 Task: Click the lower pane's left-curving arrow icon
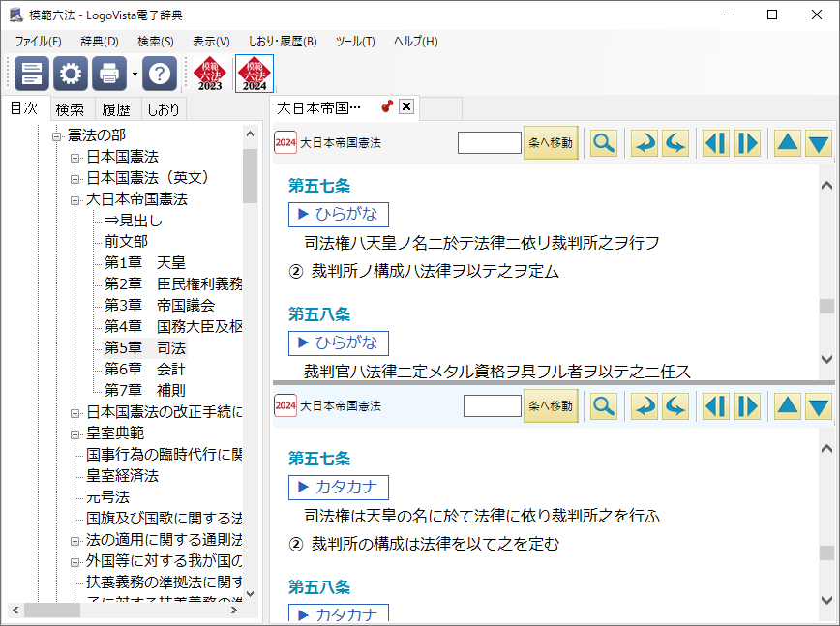(675, 406)
